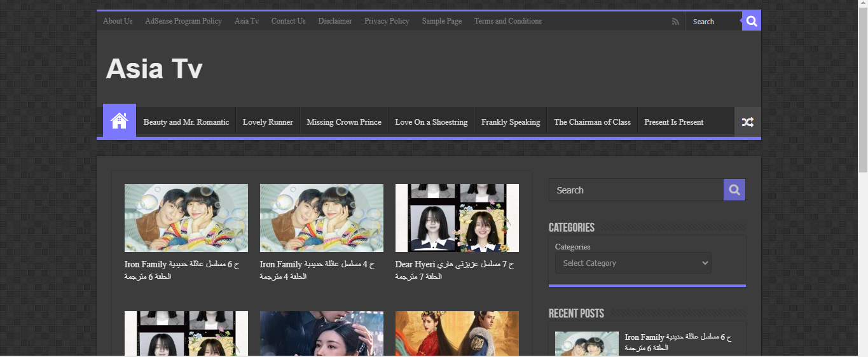The image size is (868, 357).
Task: Click Iron Family episode 4 post title
Action: (x=317, y=270)
